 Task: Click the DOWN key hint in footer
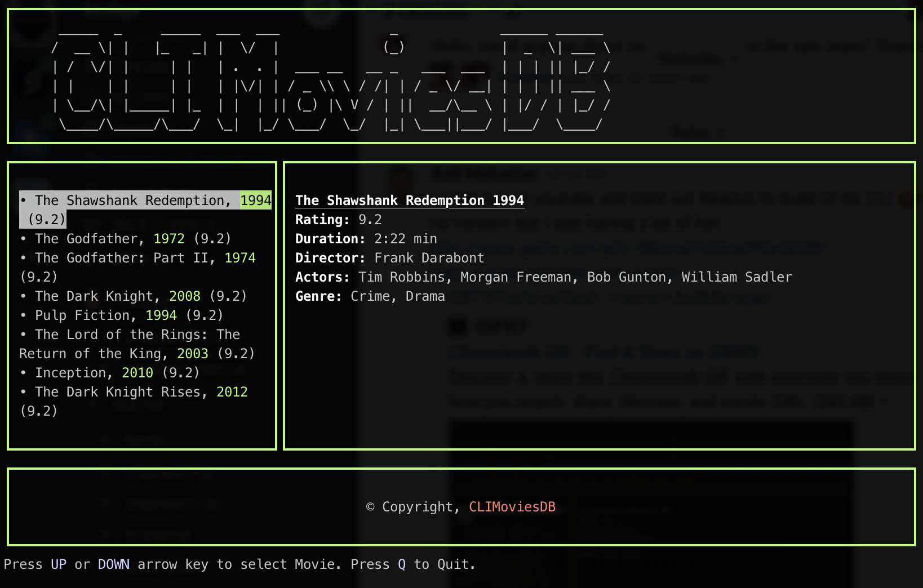click(x=114, y=564)
